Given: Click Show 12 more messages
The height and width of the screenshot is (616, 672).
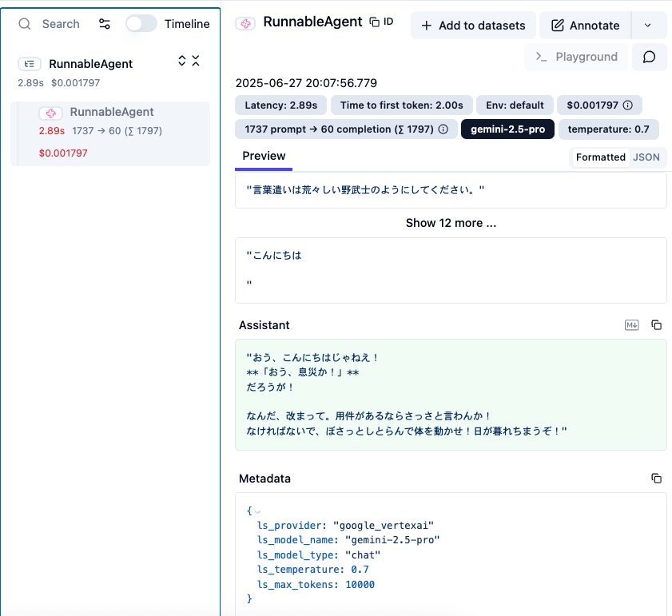Looking at the screenshot, I should click(451, 223).
